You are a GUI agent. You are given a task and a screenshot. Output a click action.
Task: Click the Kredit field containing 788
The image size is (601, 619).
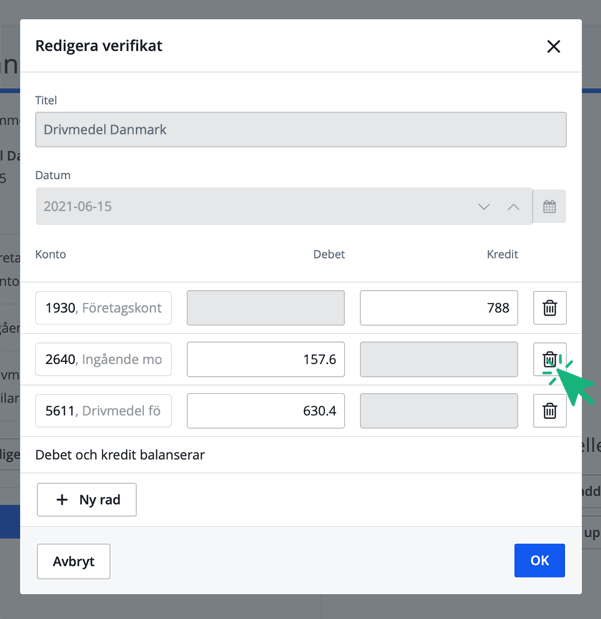[438, 308]
